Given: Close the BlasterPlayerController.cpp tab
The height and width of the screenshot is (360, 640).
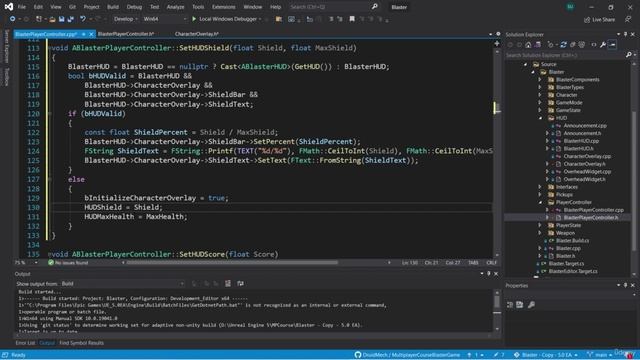Looking at the screenshot, I should pyautogui.click(x=91, y=34).
